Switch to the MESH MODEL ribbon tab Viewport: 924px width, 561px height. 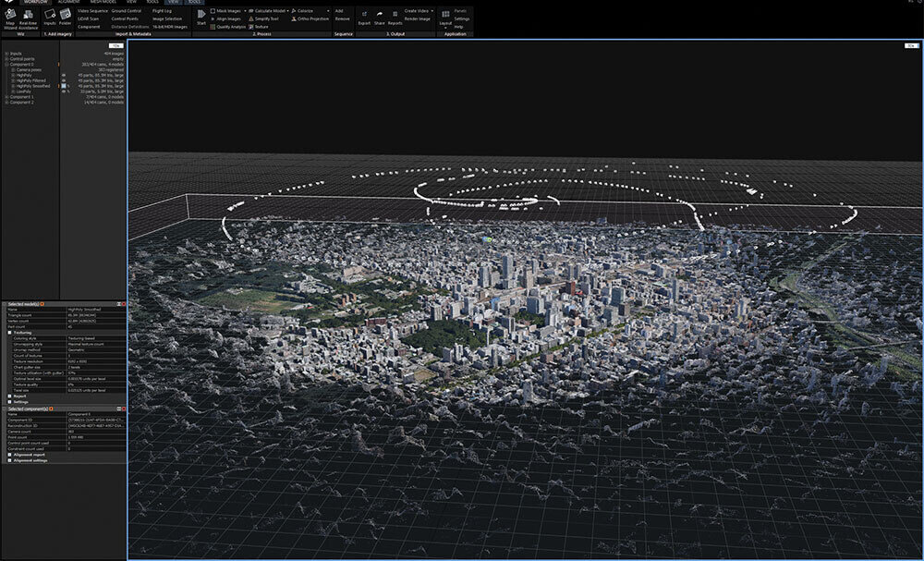point(103,3)
